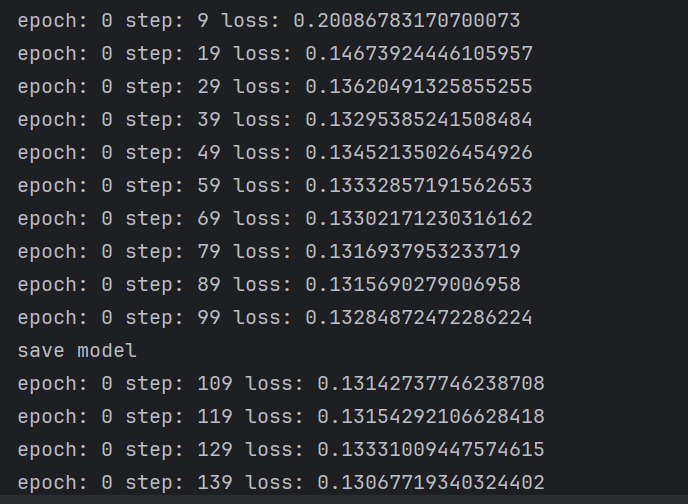The image size is (688, 504).
Task: Click the horizontal scrollbar below the console
Action: 344,500
